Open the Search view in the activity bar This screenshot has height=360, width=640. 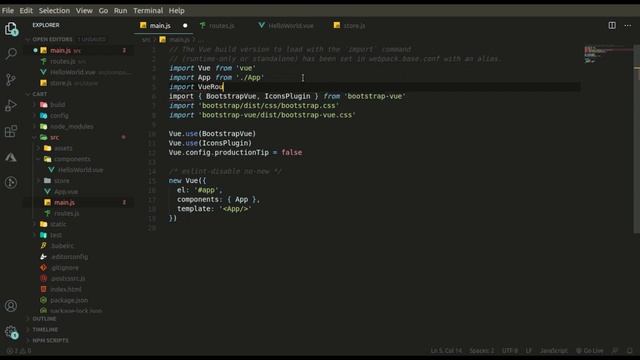click(11, 53)
